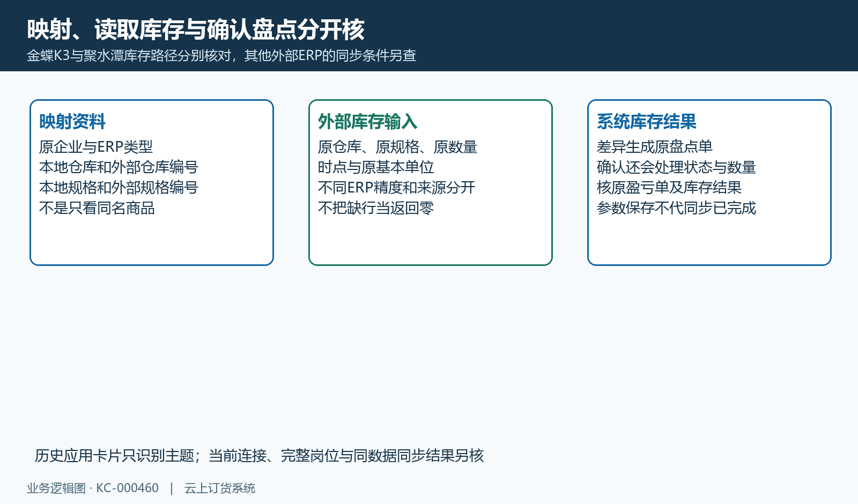The height and width of the screenshot is (504, 858).
Task: Click the line 时点与原基本单位
Action: pyautogui.click(x=376, y=167)
